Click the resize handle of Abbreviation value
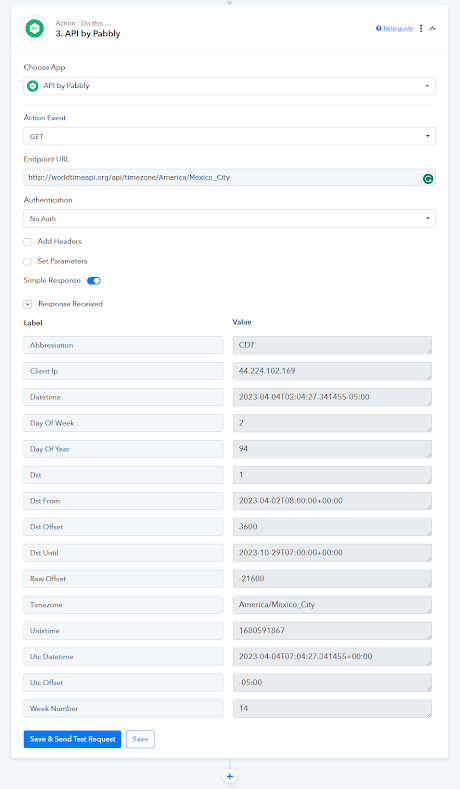460x789 pixels. 428,351
